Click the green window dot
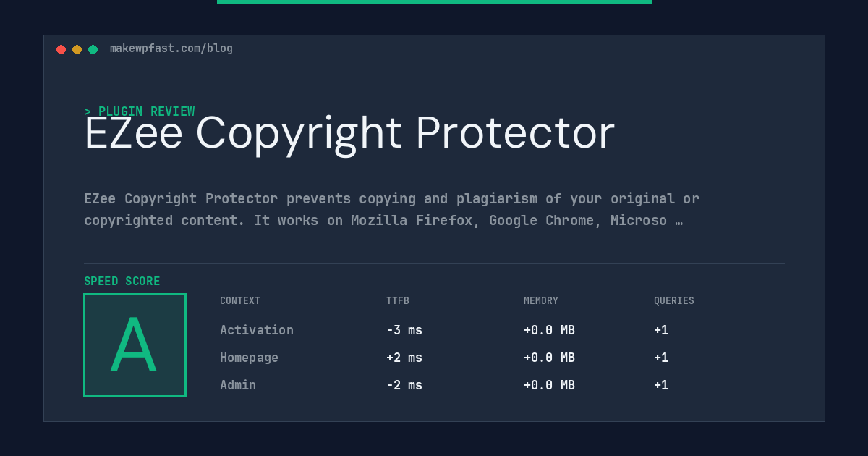 pos(93,49)
